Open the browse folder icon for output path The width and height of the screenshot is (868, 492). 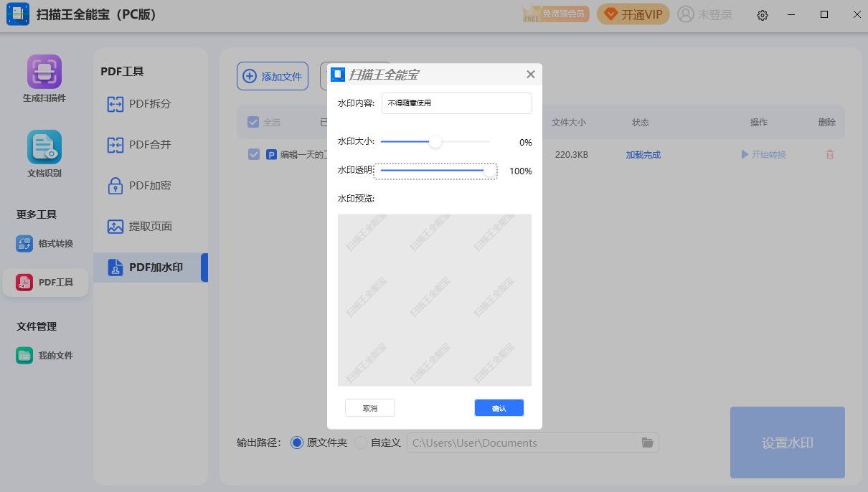coord(648,443)
